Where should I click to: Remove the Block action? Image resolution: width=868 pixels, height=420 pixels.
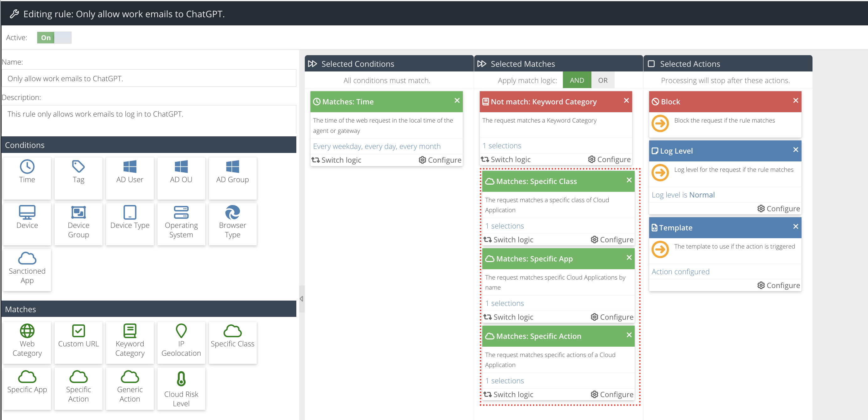tap(796, 100)
